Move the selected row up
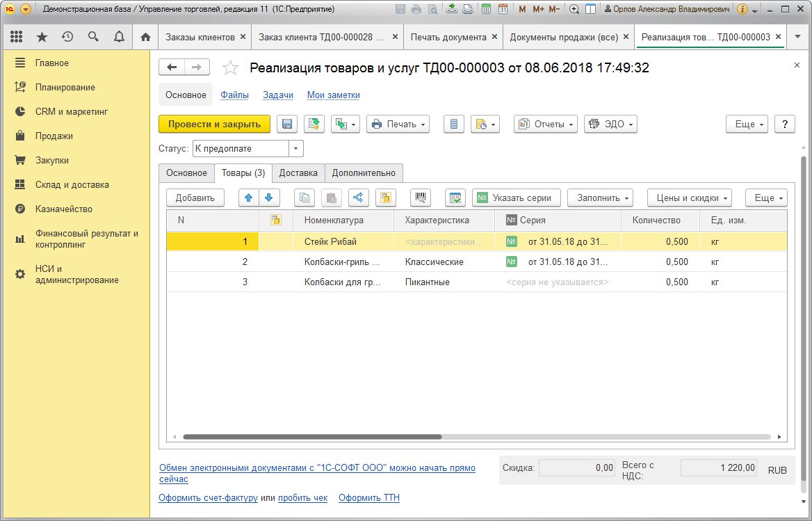812x521 pixels. coord(249,198)
